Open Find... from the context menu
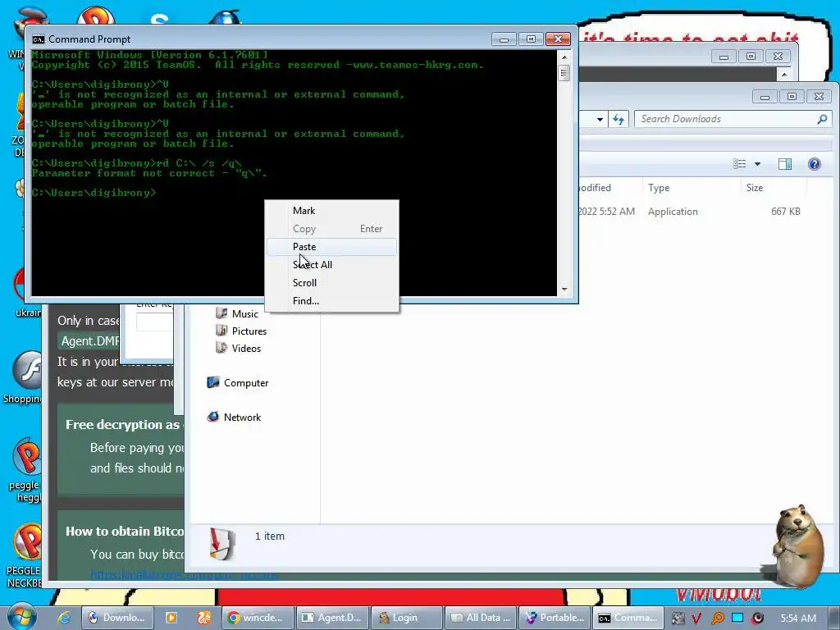 coord(331,301)
